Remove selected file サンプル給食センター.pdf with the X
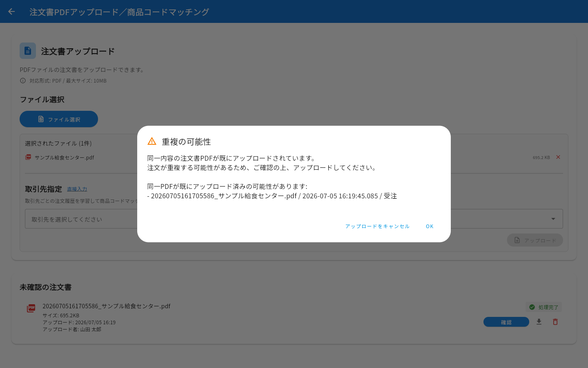Screen dimensions: 588x368 point(558,157)
